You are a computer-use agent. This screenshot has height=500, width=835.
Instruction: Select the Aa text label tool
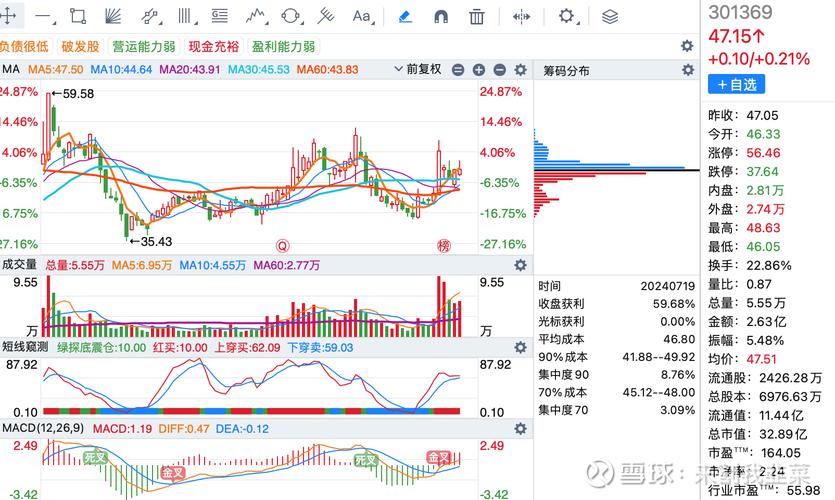click(x=363, y=17)
